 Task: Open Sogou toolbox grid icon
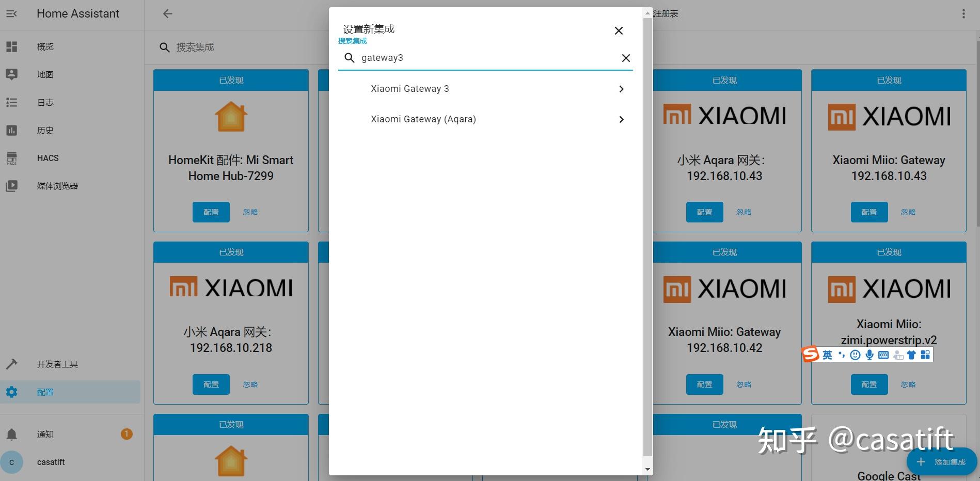(925, 355)
